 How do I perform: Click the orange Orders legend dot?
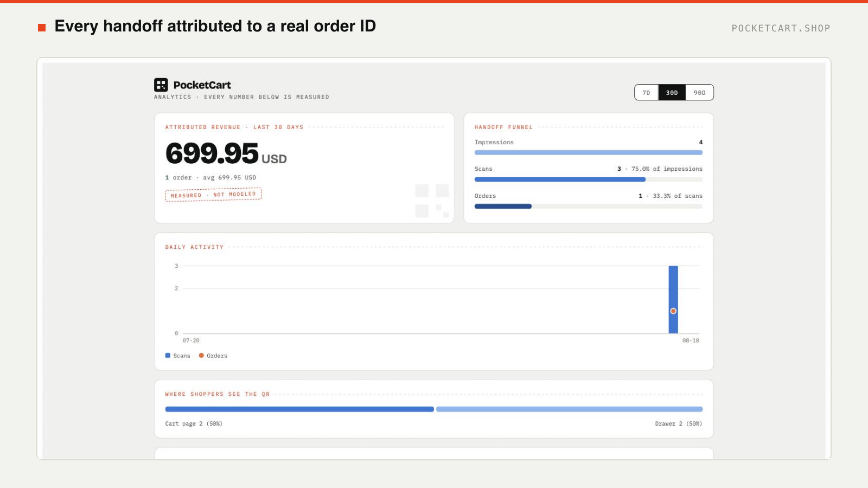point(201,356)
